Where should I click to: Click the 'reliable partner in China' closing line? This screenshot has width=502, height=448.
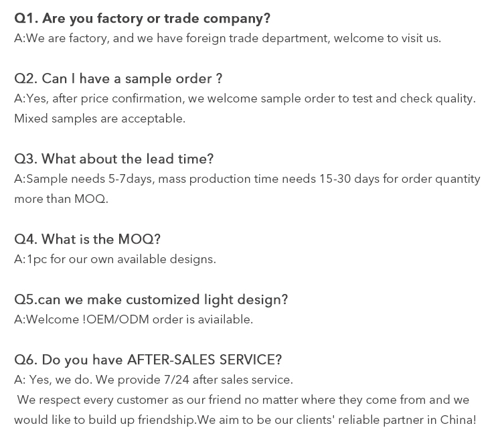[x=245, y=420]
